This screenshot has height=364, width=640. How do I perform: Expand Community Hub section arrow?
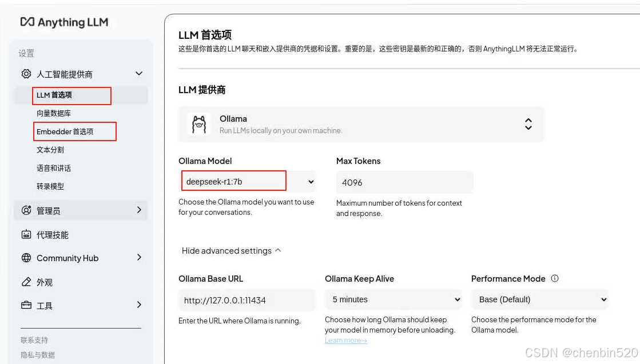pos(139,257)
